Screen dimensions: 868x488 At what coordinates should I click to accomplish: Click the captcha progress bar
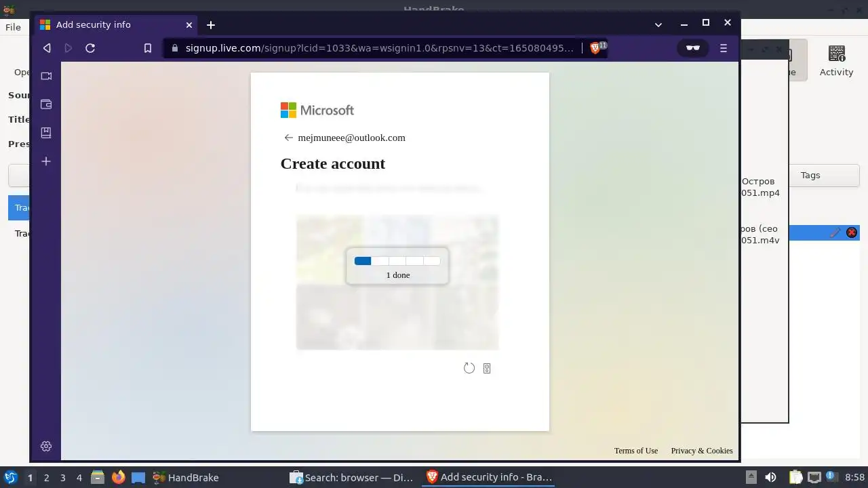(x=397, y=261)
